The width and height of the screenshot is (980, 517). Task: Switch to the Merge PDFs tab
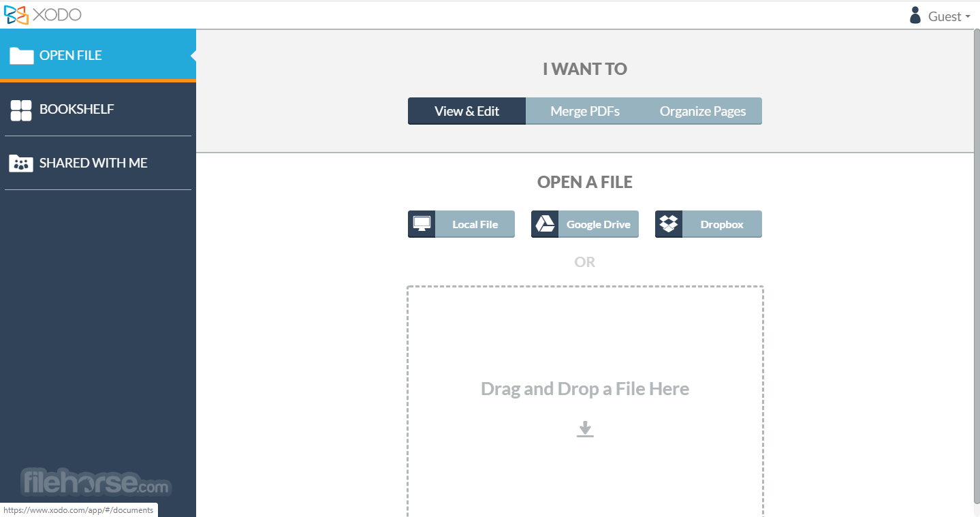point(585,111)
